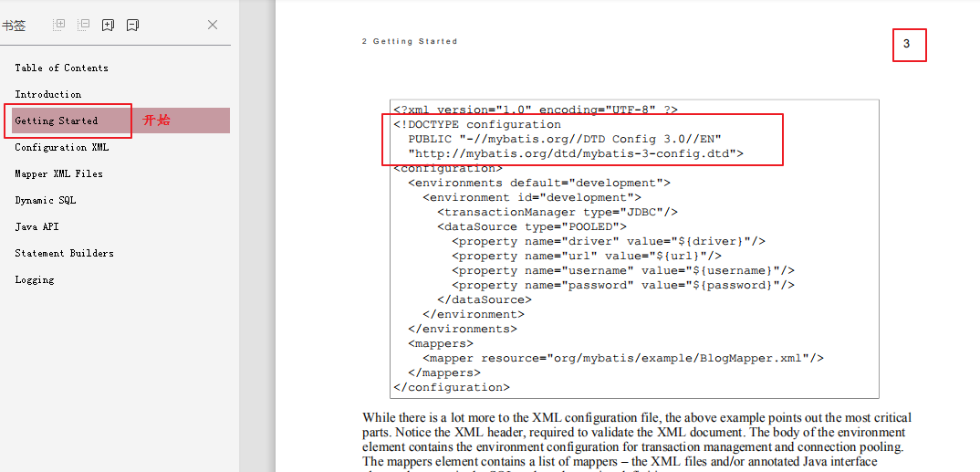Click the add bookmark icon
The image size is (980, 472).
[108, 25]
